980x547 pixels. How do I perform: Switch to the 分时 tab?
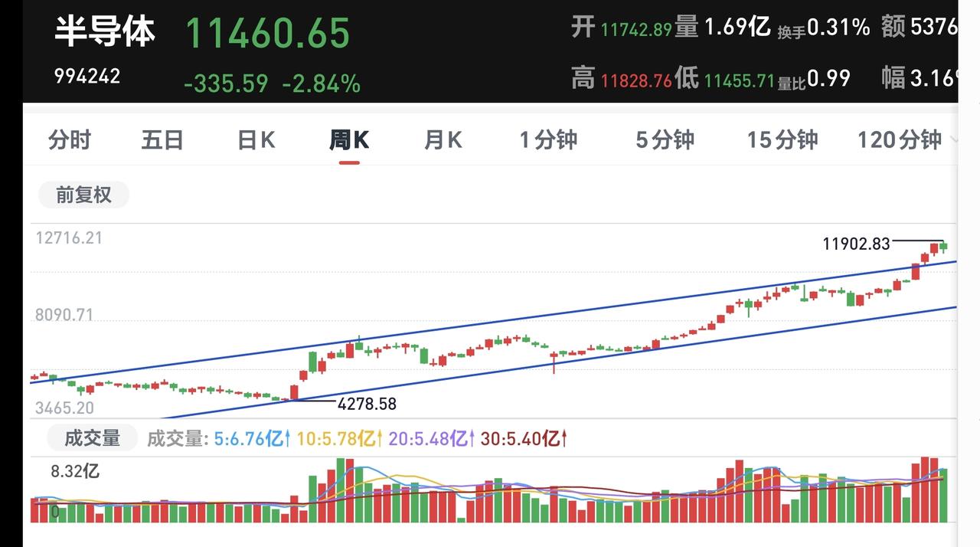[x=70, y=140]
